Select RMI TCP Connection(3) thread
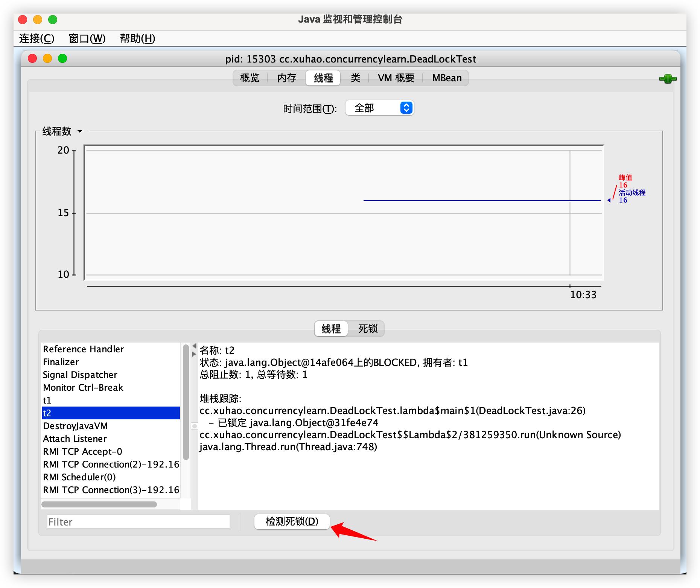The image size is (700, 588). 111,490
